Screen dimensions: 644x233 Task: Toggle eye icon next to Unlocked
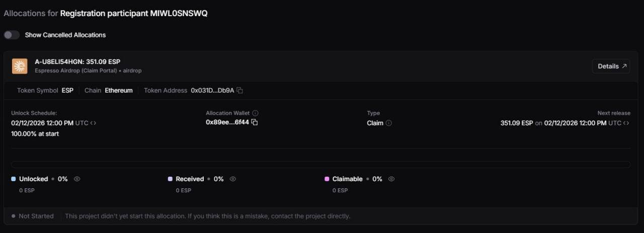click(77, 179)
